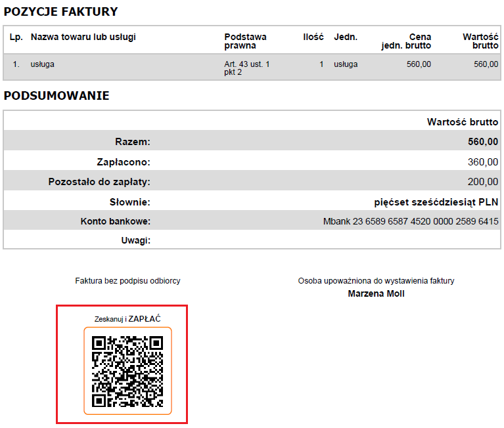This screenshot has width=504, height=428.
Task: Click the 'Ilość' column header
Action: (313, 37)
